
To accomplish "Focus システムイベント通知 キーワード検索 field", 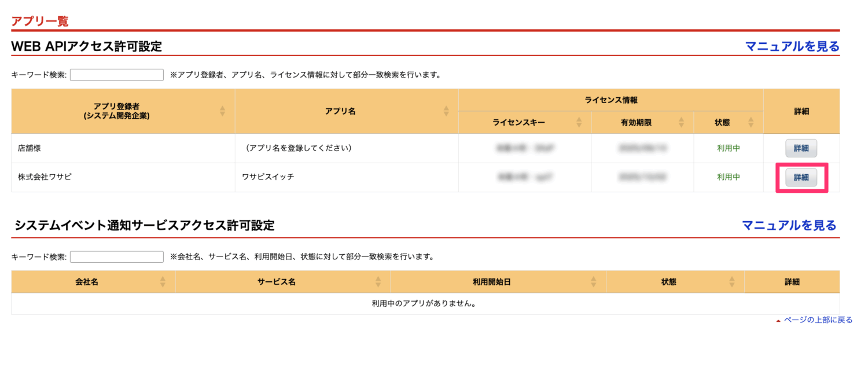I will tap(117, 256).
